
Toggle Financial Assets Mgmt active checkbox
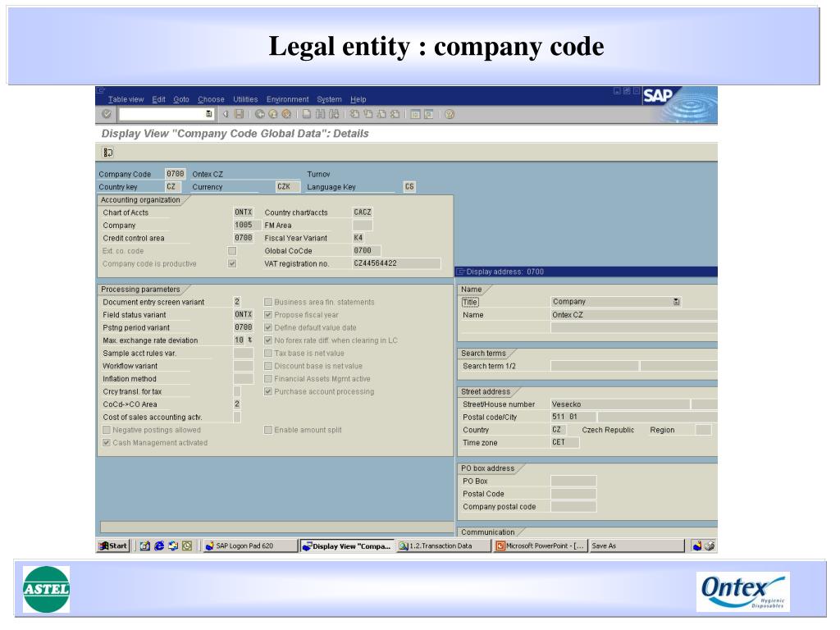point(268,379)
